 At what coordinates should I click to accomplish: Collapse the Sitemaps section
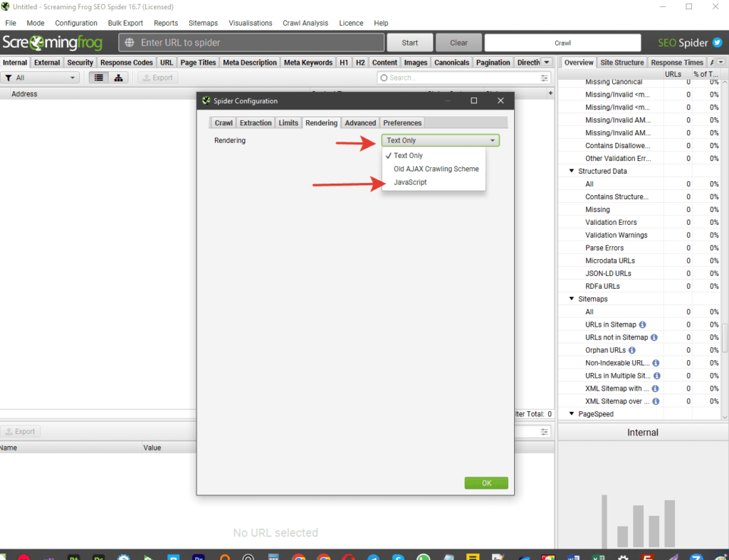pyautogui.click(x=572, y=299)
